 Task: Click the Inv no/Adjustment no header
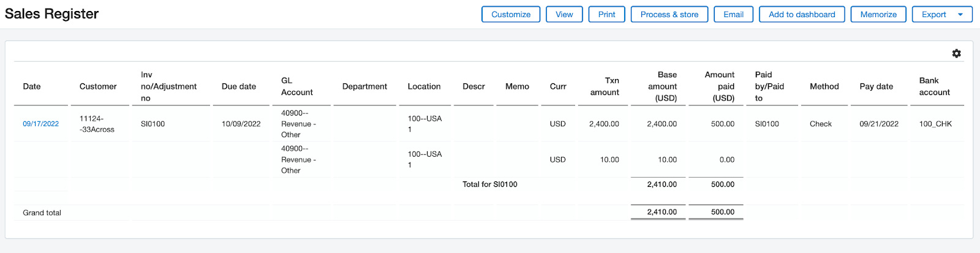168,86
